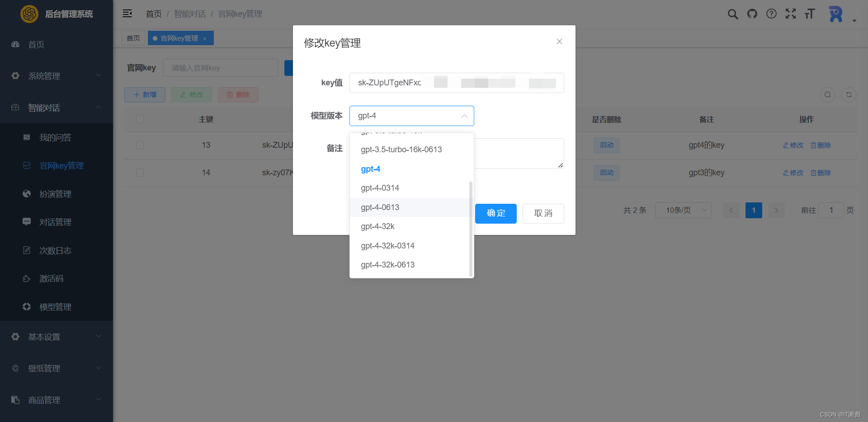Screen dimensions: 868x422
Task: Open 对话管理 in the sidebar
Action: click(57, 222)
